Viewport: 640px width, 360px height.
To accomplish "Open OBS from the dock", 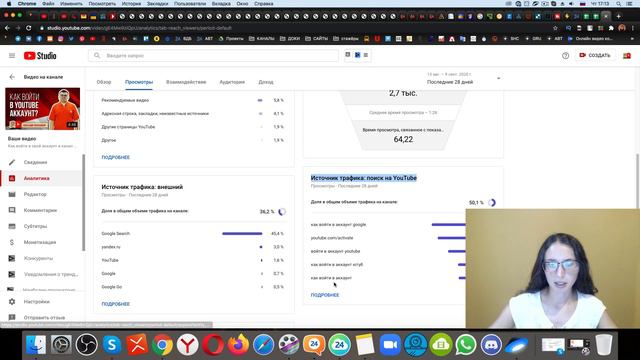I will coord(87,344).
